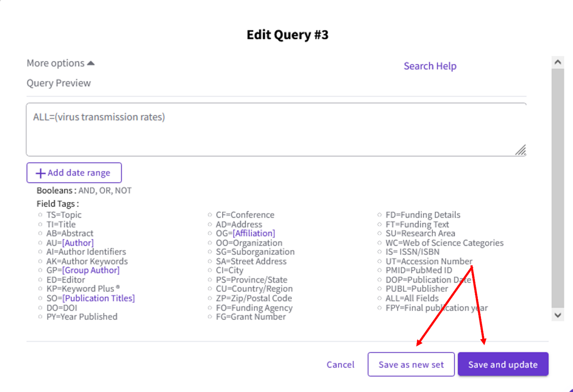Click the DO=DOI field tag text
This screenshot has height=392, width=573.
pos(62,308)
